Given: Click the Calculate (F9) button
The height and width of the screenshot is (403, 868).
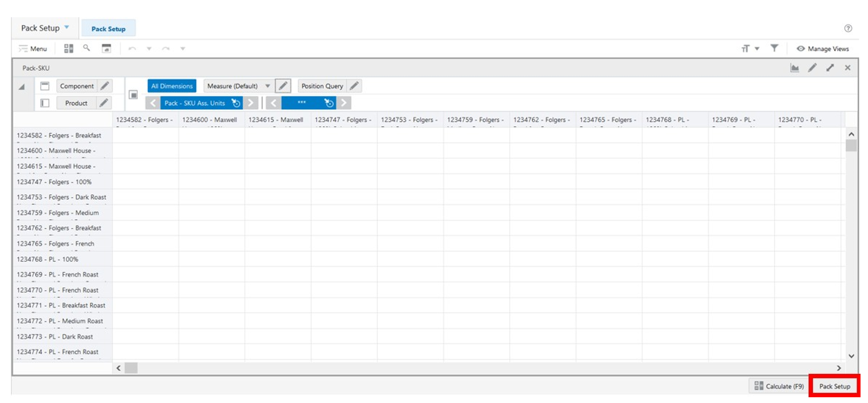Looking at the screenshot, I should 779,386.
